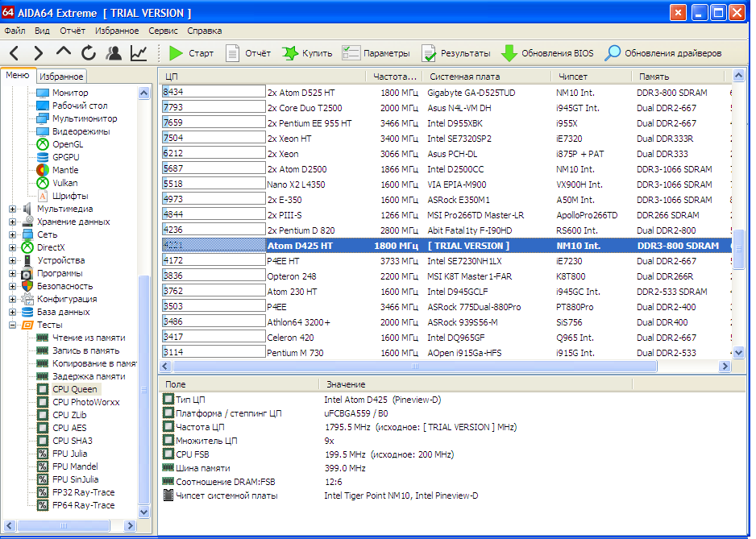
Task: Open the line graph toolbar icon
Action: (x=139, y=53)
